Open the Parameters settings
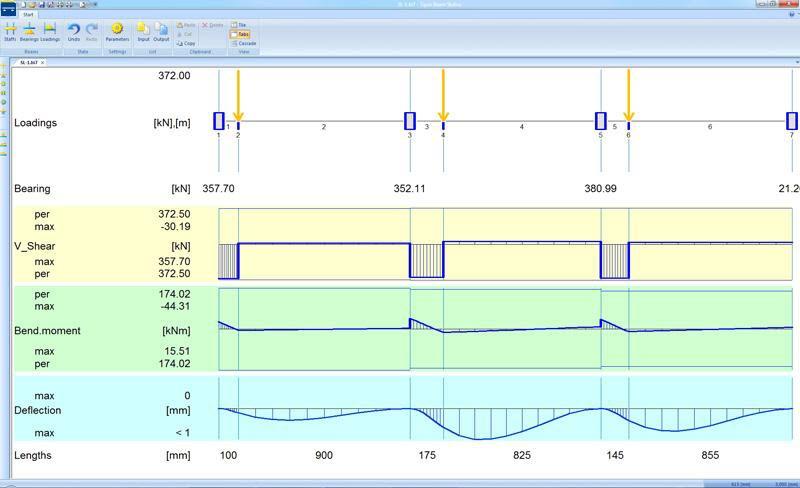 pos(117,32)
